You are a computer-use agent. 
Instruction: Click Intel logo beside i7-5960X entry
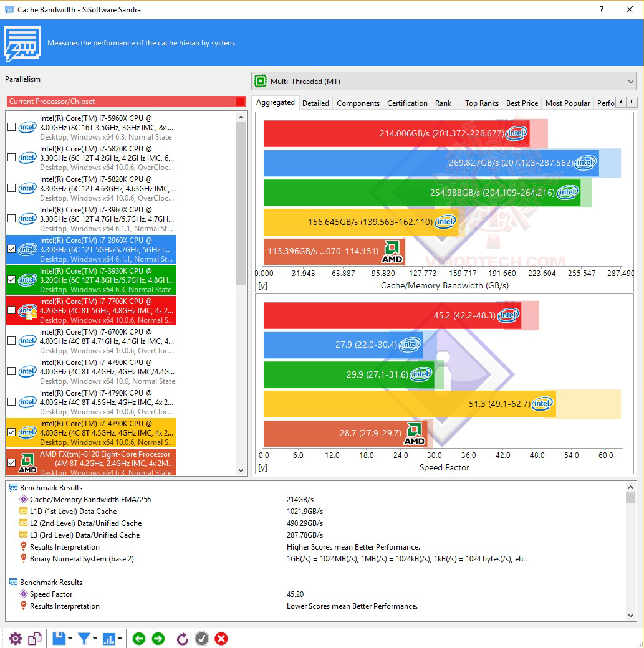pyautogui.click(x=27, y=127)
